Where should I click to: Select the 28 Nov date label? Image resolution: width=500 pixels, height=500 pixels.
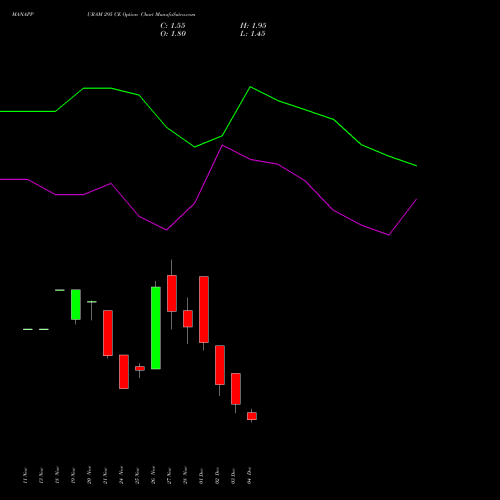[x=185, y=476]
